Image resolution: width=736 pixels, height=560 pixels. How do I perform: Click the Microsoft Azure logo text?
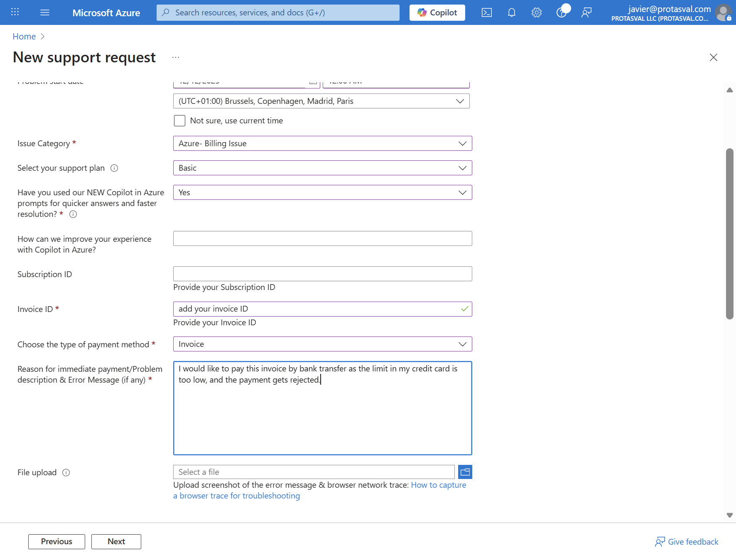[x=106, y=13]
